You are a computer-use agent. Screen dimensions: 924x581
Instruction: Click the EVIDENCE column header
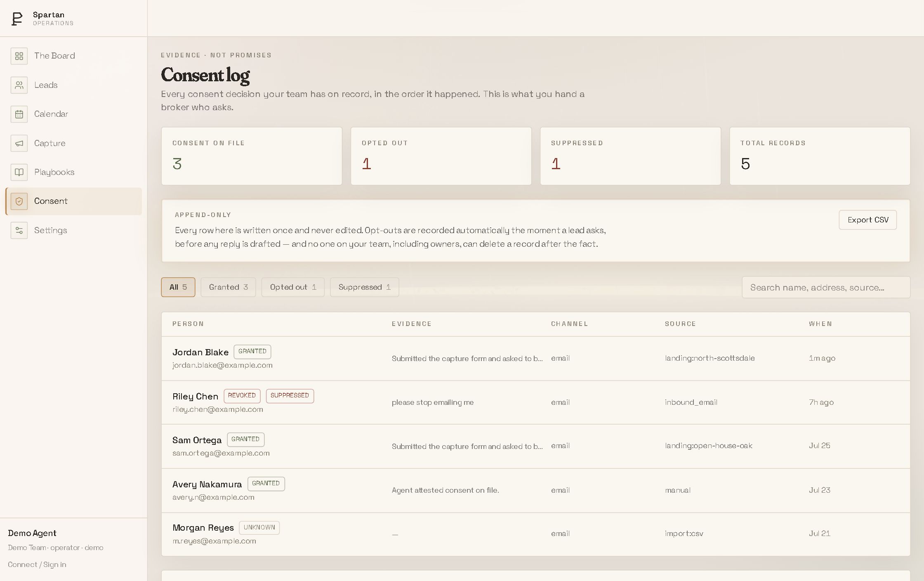(412, 324)
